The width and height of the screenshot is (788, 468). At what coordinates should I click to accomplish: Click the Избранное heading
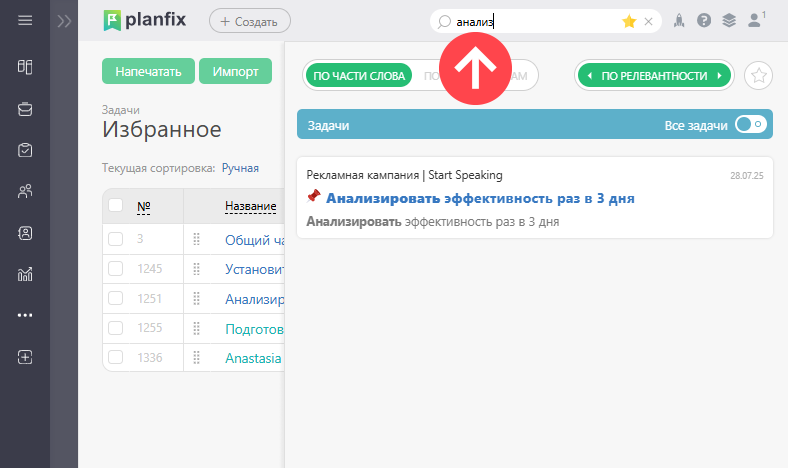[x=162, y=130]
